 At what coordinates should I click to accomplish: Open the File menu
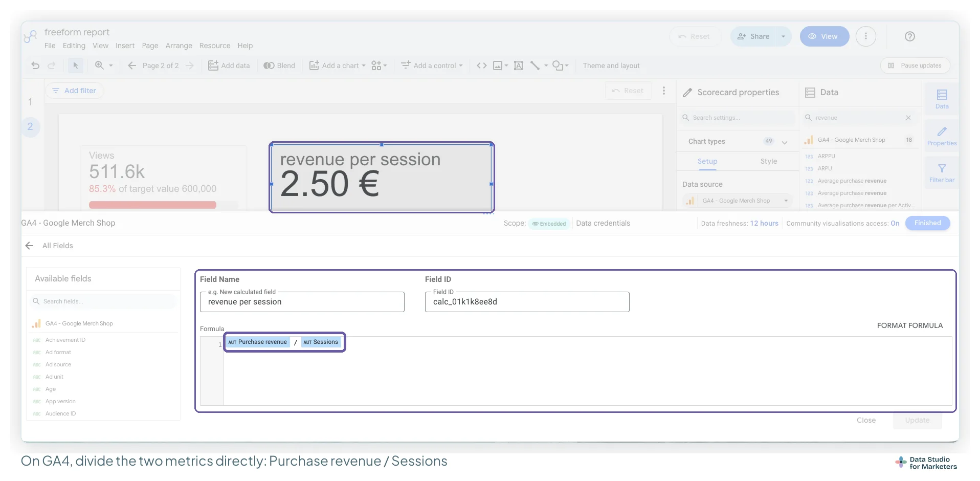pyautogui.click(x=50, y=46)
